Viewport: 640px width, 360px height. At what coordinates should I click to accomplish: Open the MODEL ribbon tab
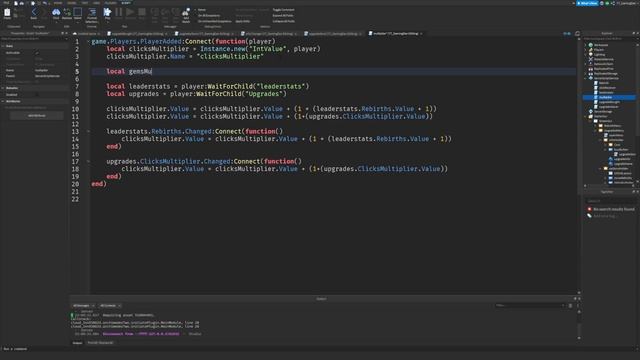tap(71, 3)
